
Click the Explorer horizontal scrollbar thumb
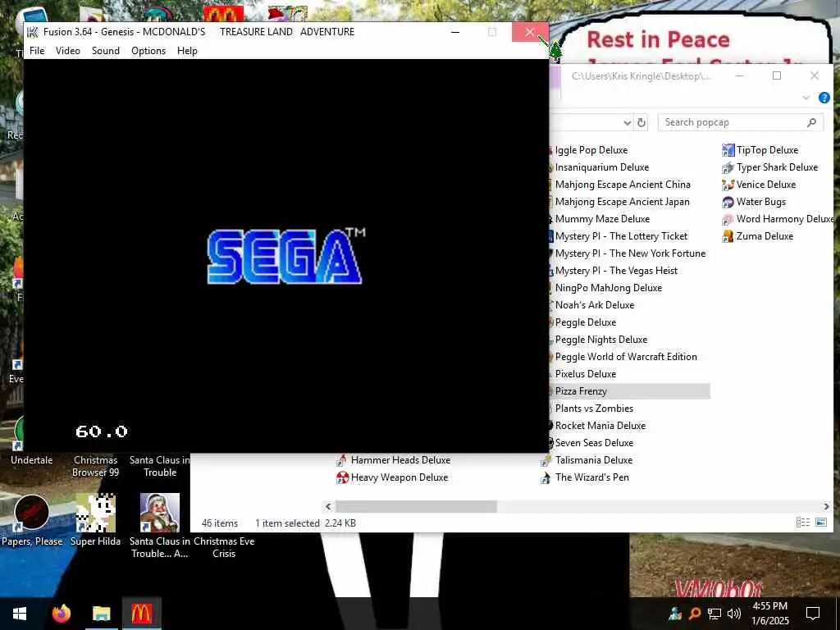pos(416,506)
